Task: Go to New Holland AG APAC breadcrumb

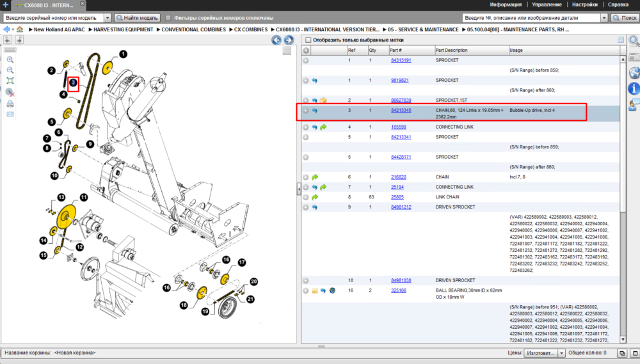Action: (59, 30)
